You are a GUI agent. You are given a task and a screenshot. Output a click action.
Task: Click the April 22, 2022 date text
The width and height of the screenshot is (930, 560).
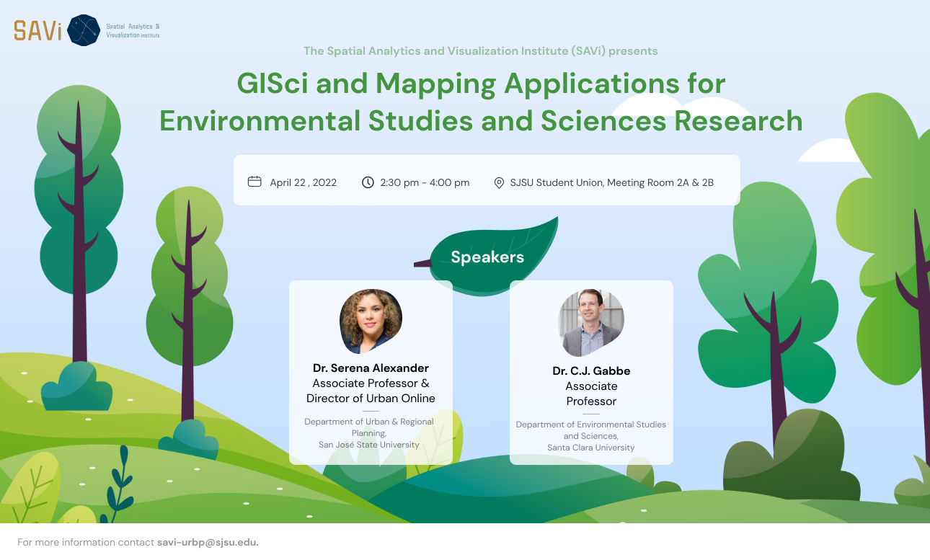303,182
